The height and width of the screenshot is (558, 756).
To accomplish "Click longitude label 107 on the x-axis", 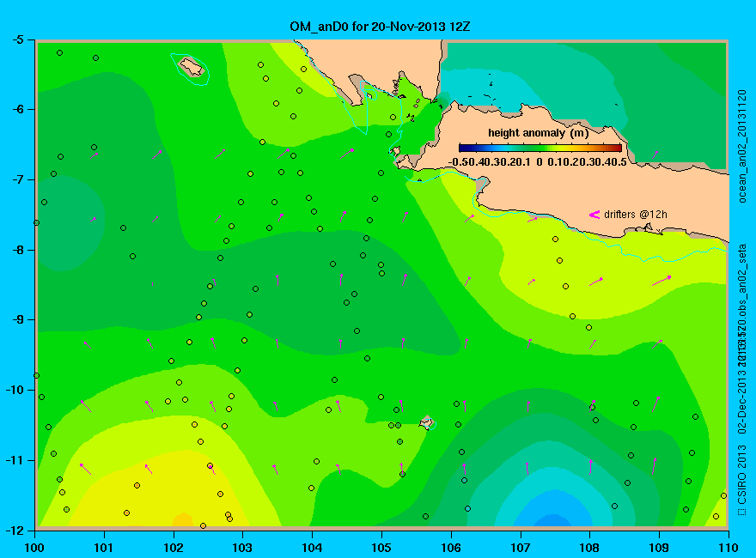I will [x=521, y=548].
